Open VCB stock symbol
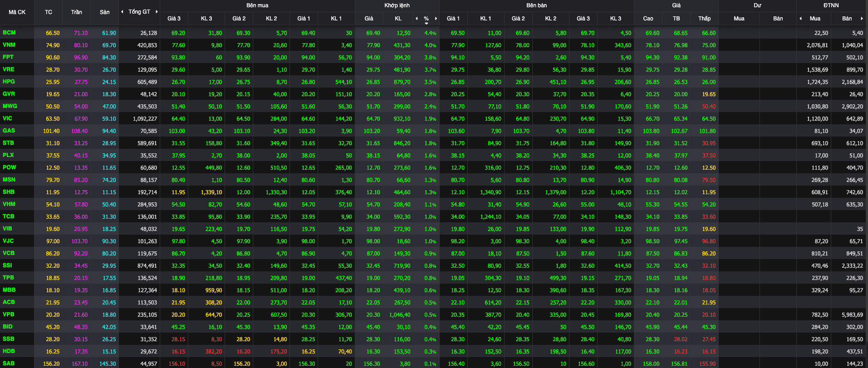Screen dimensions: 868x368 (x=9, y=253)
